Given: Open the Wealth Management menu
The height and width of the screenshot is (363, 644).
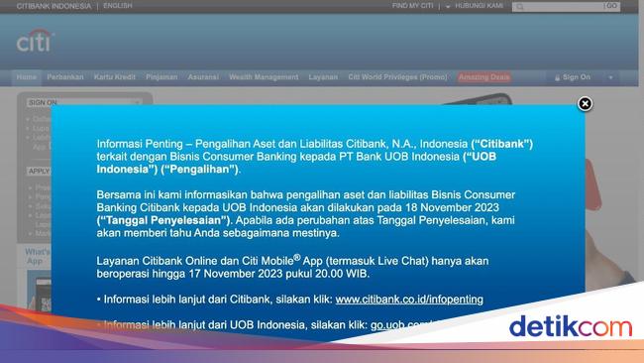Looking at the screenshot, I should [264, 77].
